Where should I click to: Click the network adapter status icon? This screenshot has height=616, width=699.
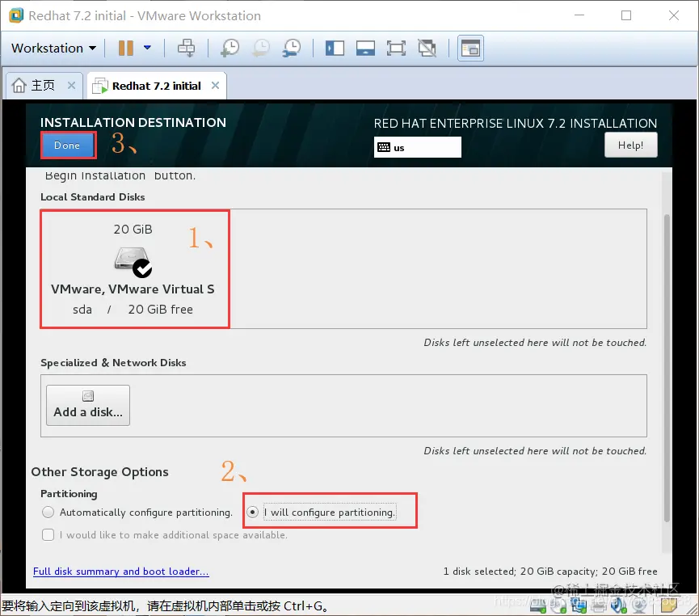579,605
